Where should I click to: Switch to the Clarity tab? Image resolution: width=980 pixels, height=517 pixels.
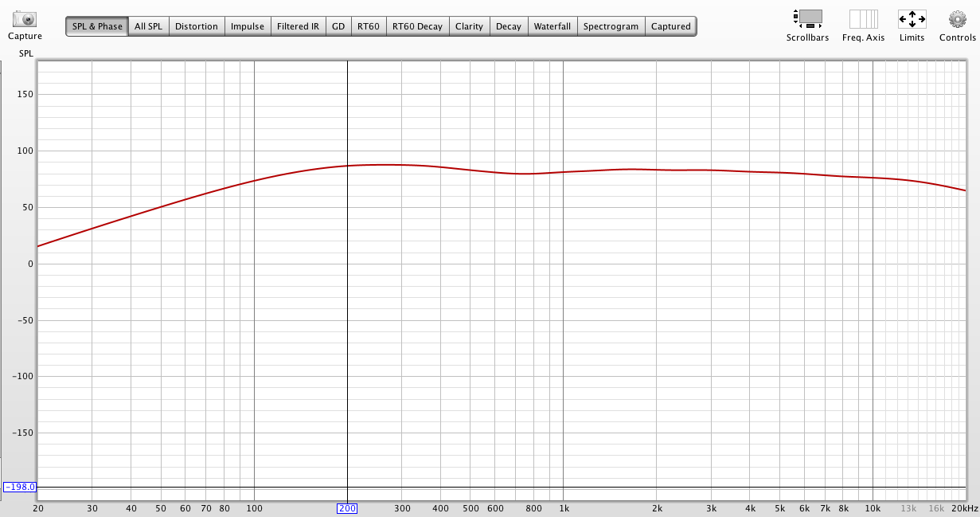pos(469,26)
